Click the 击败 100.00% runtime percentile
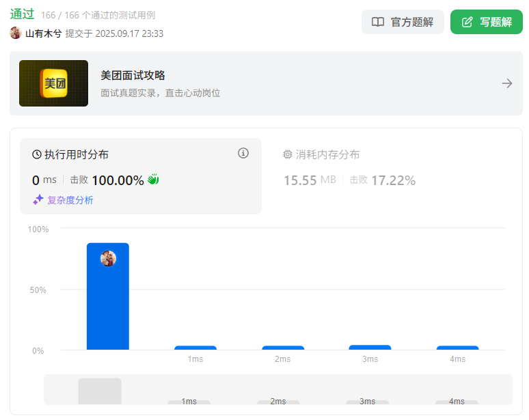 point(107,180)
